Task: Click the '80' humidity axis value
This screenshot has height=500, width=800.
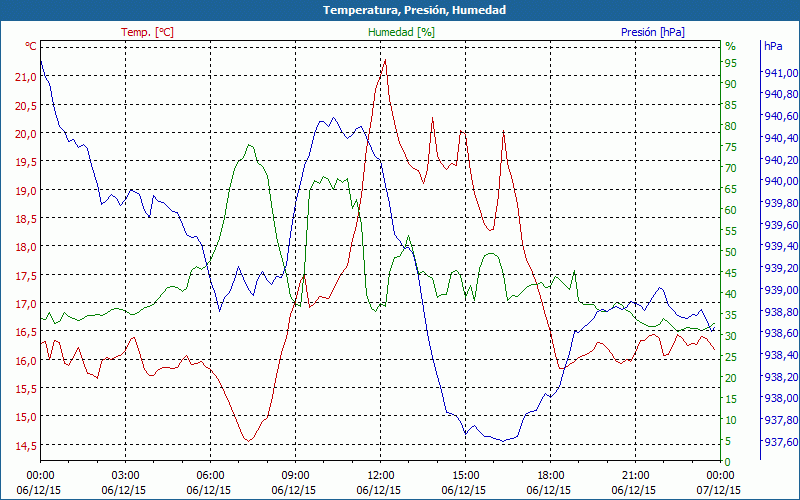Action: [x=731, y=126]
